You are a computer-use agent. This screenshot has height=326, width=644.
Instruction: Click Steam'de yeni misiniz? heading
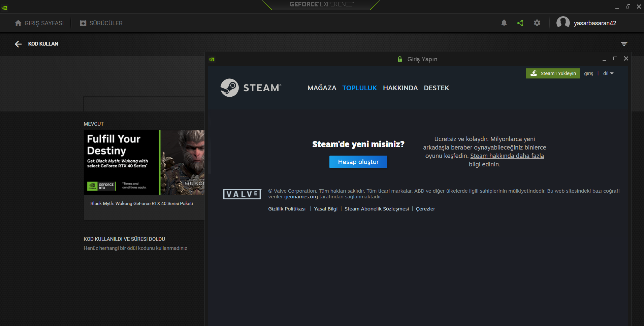(x=358, y=144)
